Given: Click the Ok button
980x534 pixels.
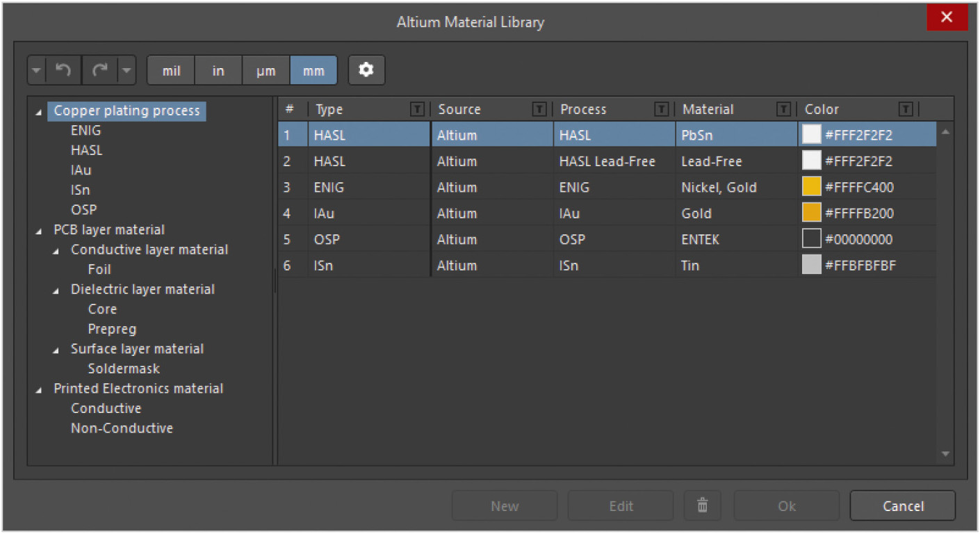Looking at the screenshot, I should [x=787, y=505].
